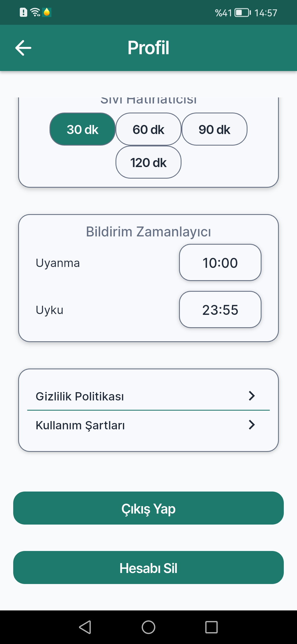297x644 pixels.
Task: Open Gizlilik Politikası chevron arrow
Action: [252, 396]
